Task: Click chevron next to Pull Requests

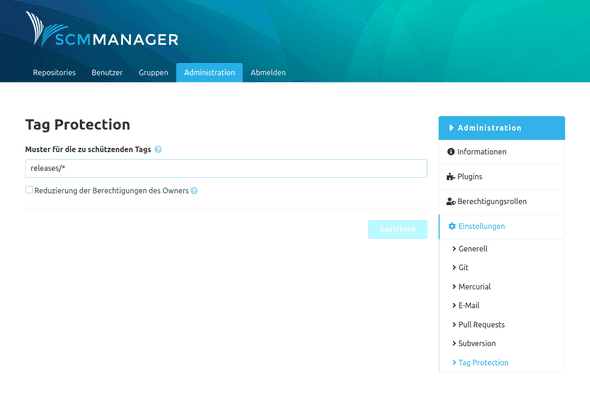Action: 454,325
